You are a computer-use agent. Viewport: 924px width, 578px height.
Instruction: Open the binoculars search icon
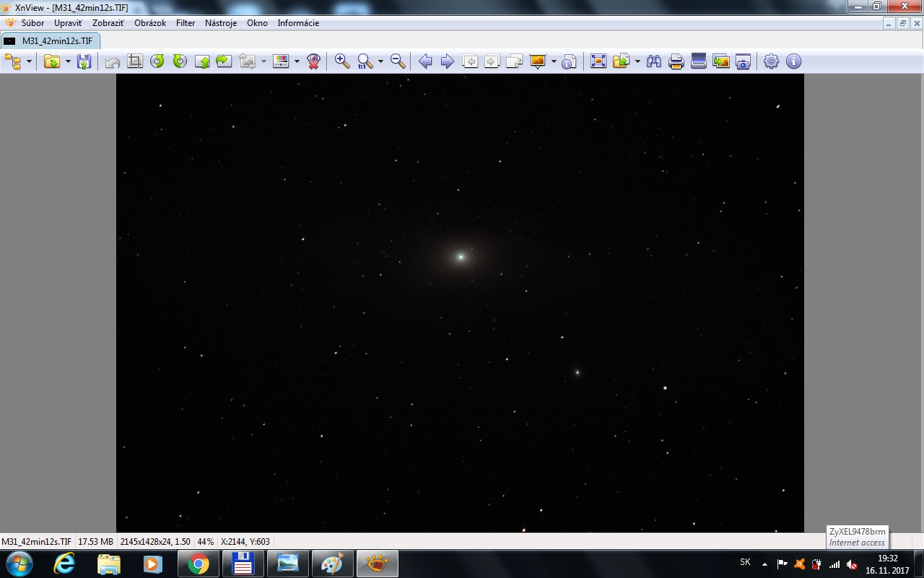tap(654, 61)
